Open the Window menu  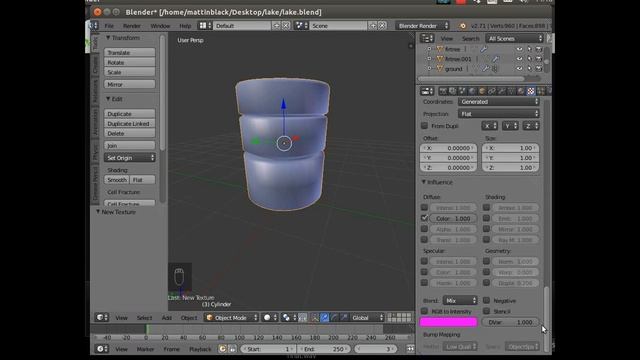point(160,26)
